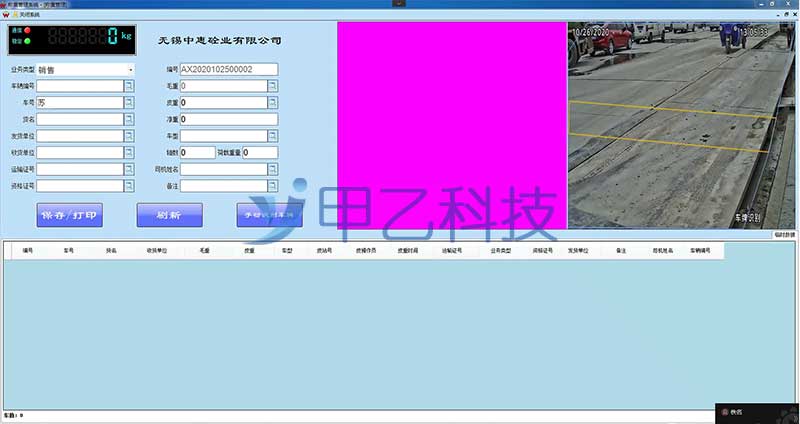Click the lookup icon beside 司机姓名 field
Viewport: 800px width, 424px height.
[272, 169]
